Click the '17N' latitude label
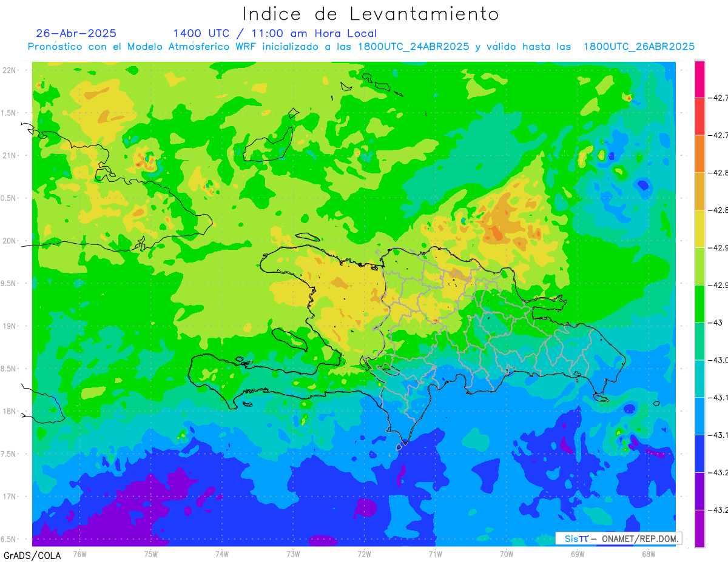Viewport: 728px width, 562px height. pos(10,497)
